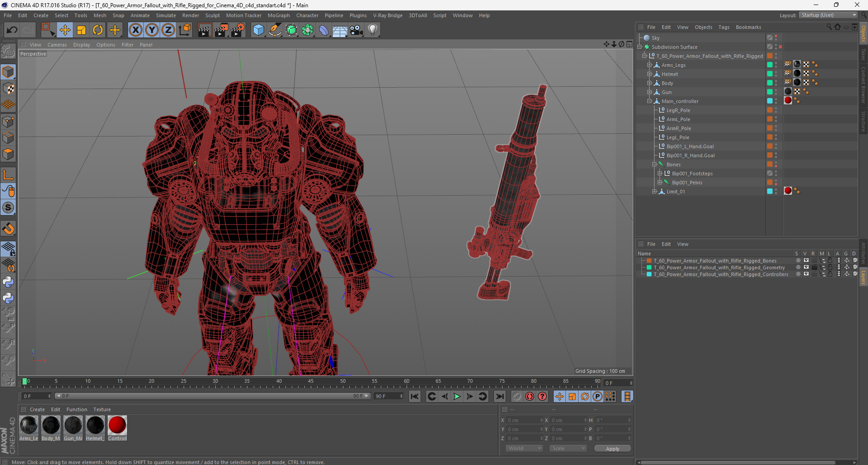
Task: Expand the Limit_01 object
Action: (655, 192)
